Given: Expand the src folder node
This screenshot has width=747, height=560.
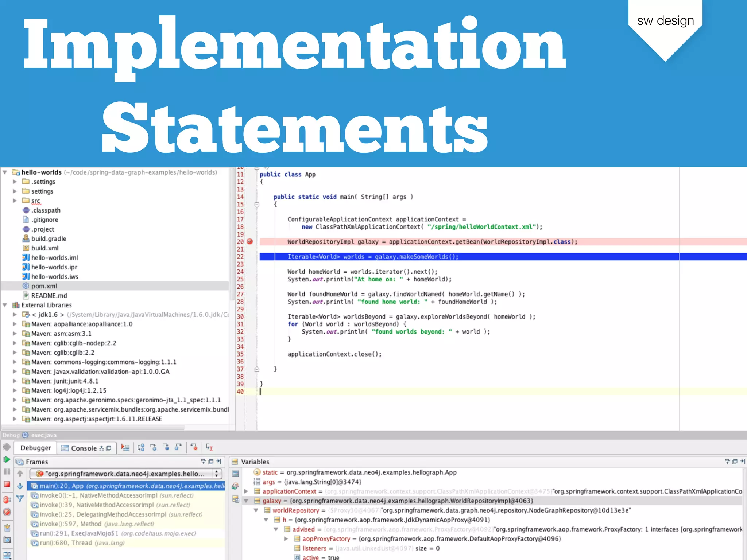Looking at the screenshot, I should coord(15,201).
